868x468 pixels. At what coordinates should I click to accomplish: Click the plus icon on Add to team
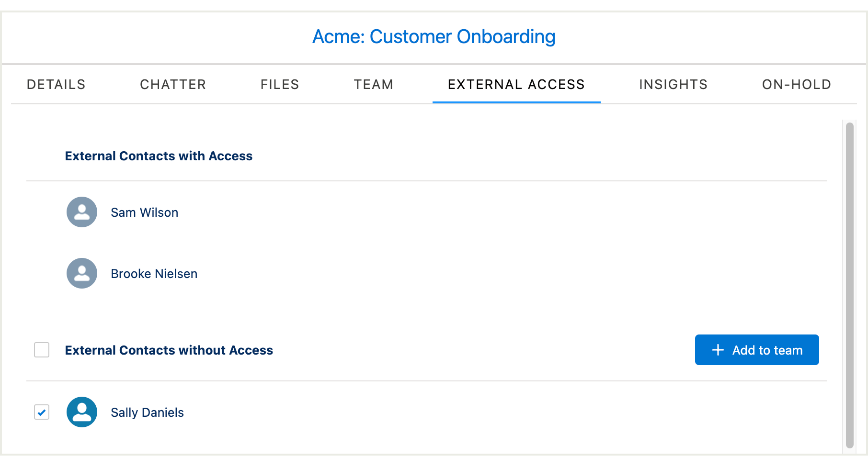(x=717, y=350)
